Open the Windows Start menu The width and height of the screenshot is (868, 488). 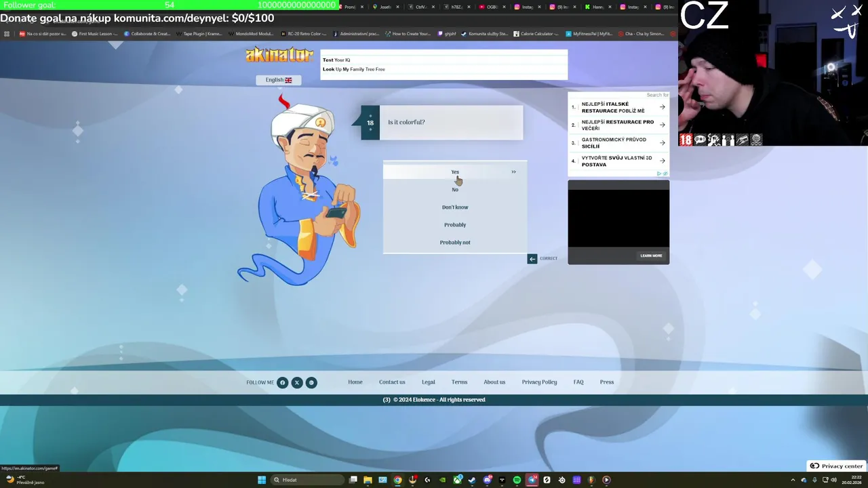click(x=262, y=480)
